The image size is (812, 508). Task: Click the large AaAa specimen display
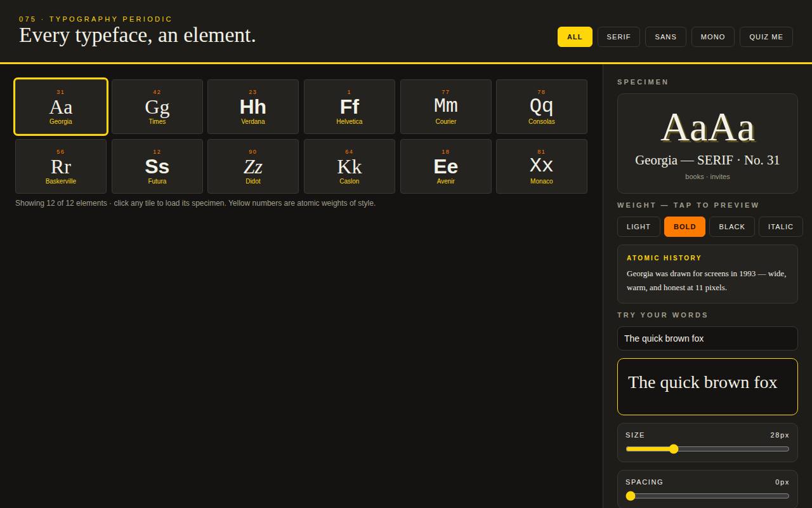pyautogui.click(x=707, y=127)
